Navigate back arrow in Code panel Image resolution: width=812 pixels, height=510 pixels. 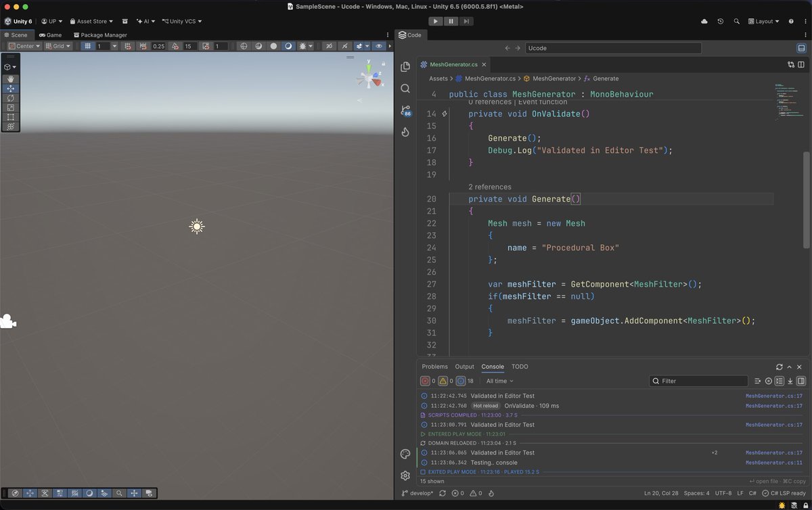508,48
